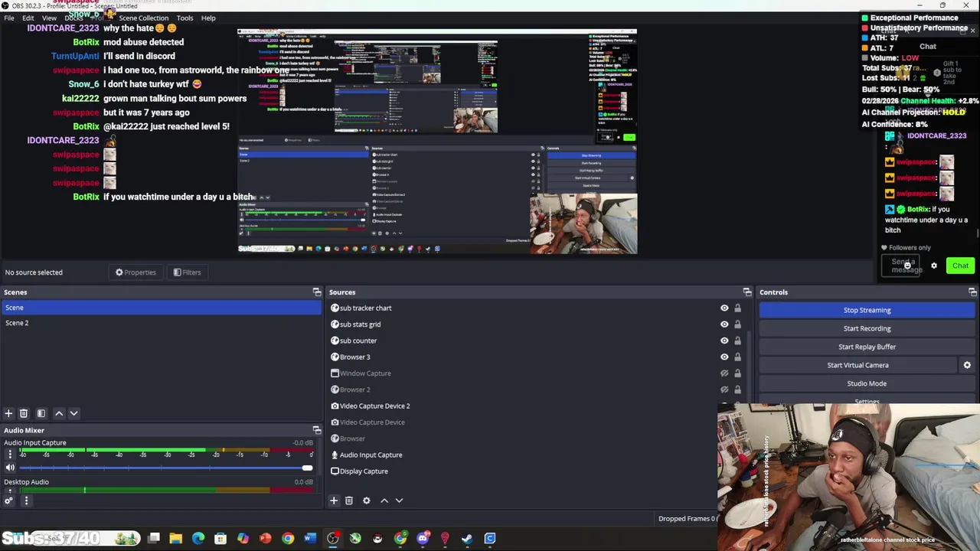The width and height of the screenshot is (980, 551).
Task: Open PowerPoint from the taskbar
Action: (x=265, y=539)
